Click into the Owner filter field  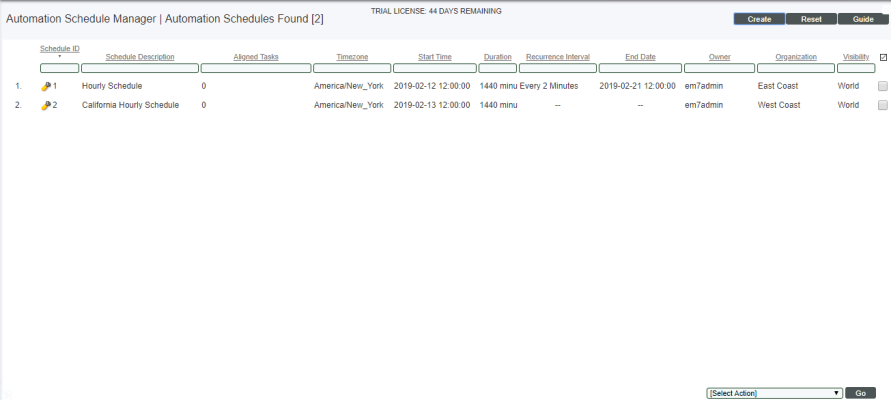click(718, 68)
